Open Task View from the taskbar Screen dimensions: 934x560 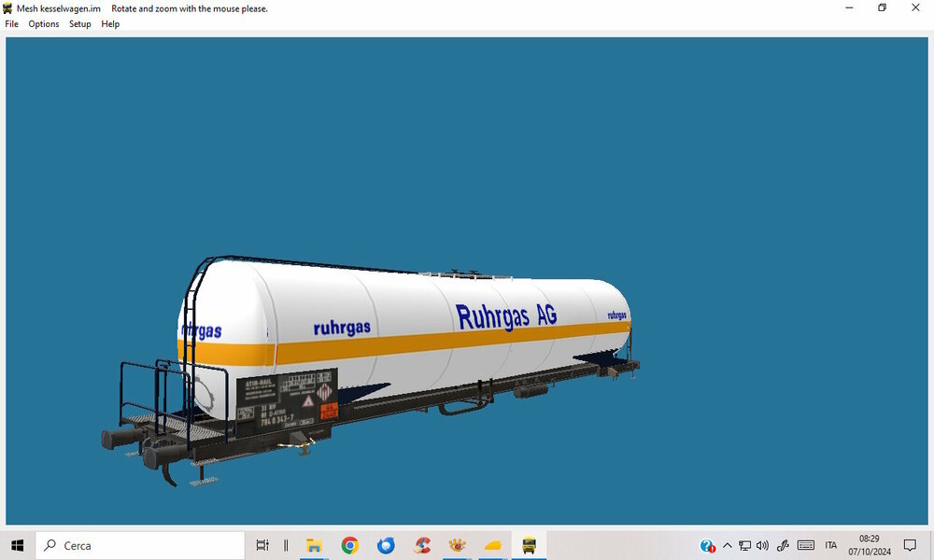(x=262, y=545)
